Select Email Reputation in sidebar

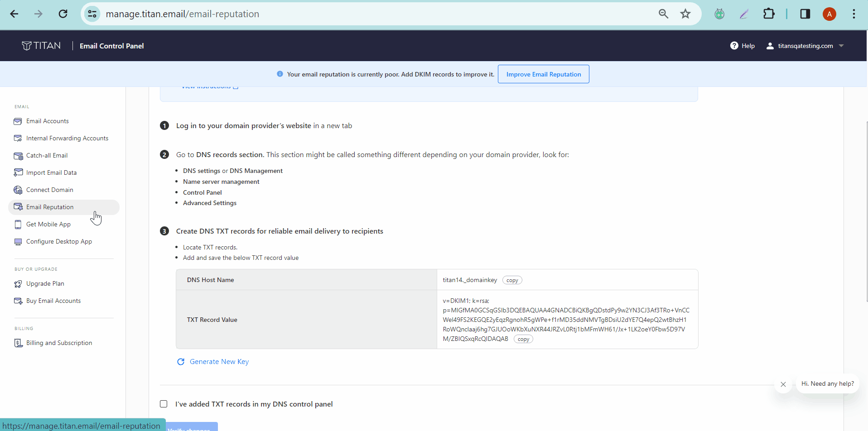[49, 207]
